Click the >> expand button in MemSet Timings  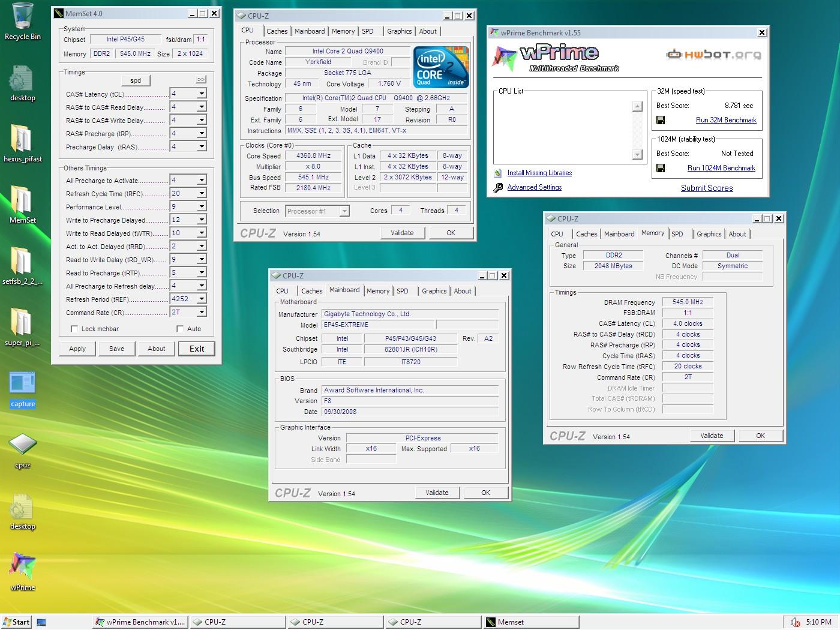tap(201, 80)
